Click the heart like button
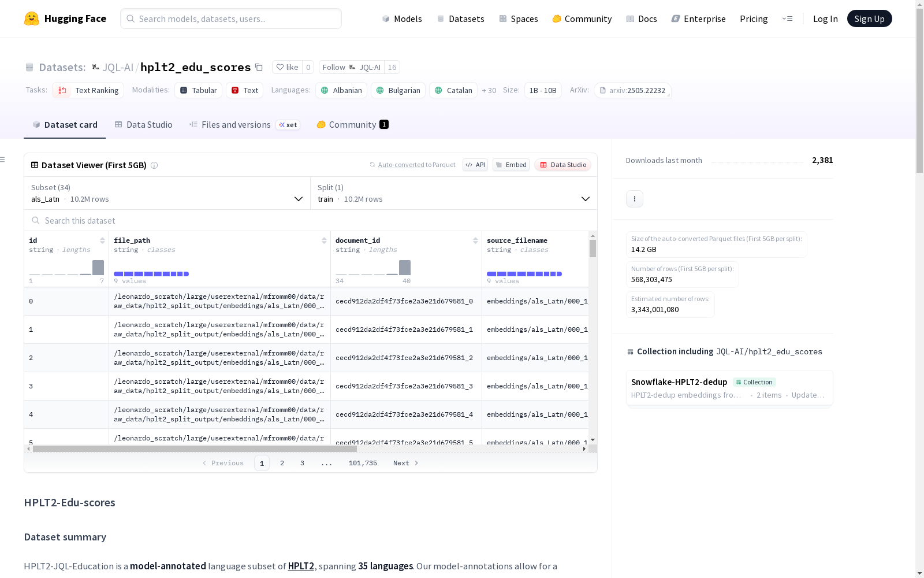 (x=287, y=67)
